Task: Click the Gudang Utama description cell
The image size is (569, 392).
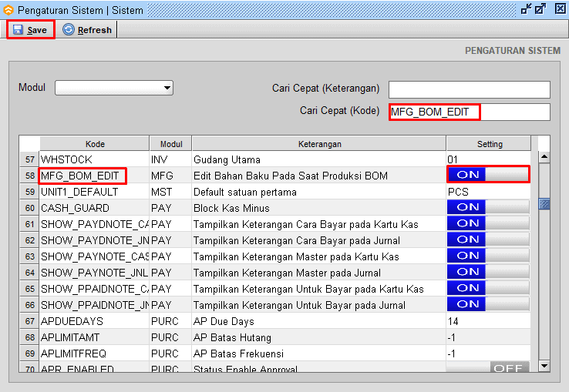Action: coord(319,159)
